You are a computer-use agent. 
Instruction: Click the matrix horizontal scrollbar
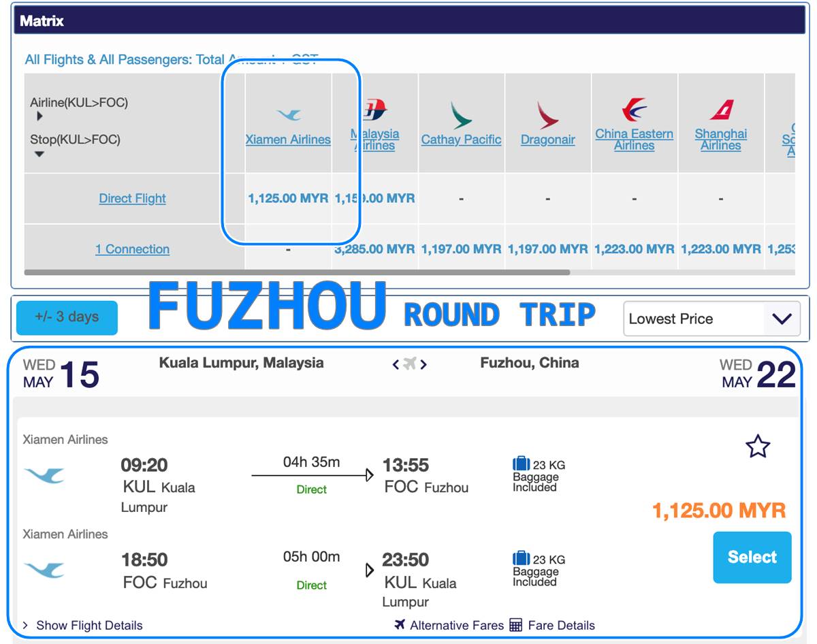pos(297,272)
